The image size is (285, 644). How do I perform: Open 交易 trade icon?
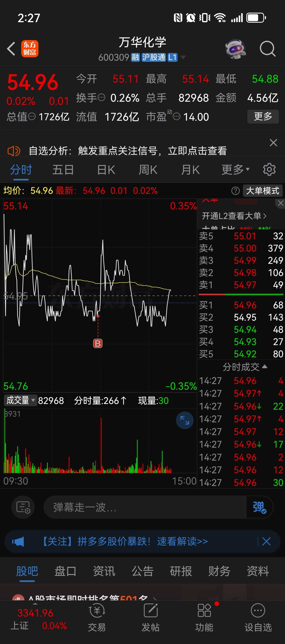click(x=97, y=618)
